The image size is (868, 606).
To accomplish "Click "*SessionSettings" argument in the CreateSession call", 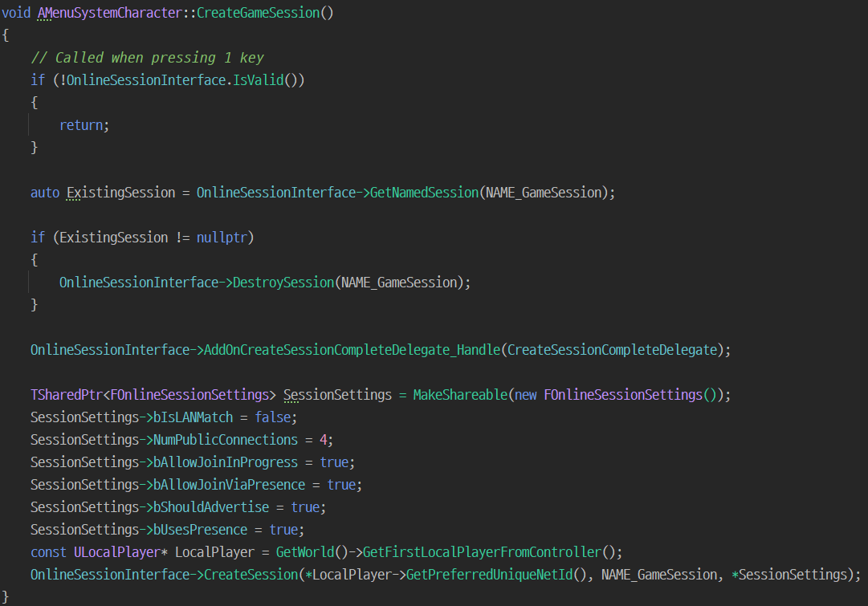I will (x=789, y=575).
